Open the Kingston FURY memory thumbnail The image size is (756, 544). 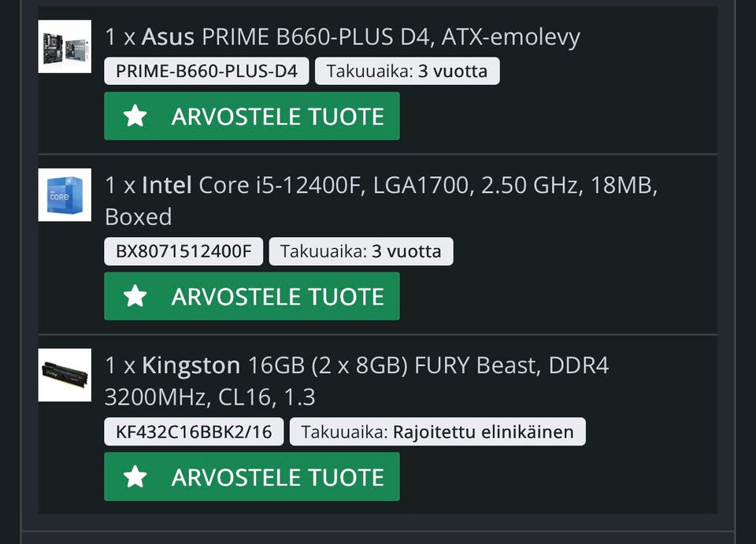coord(65,375)
